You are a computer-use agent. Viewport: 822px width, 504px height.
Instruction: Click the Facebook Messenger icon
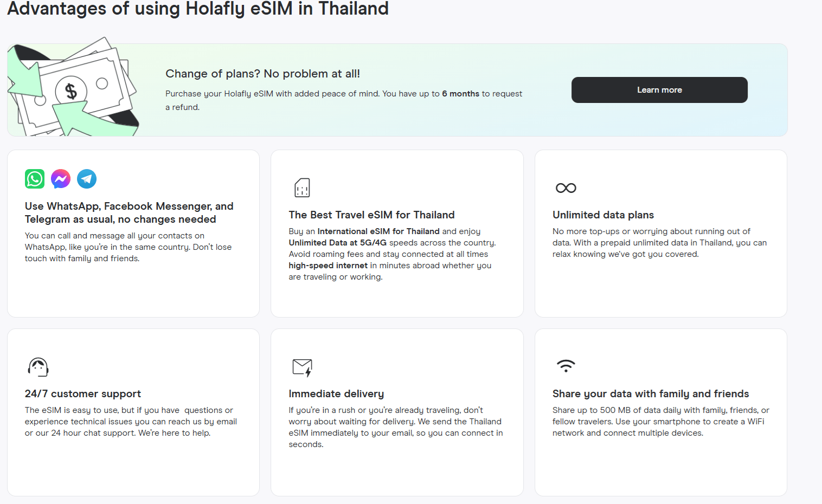(61, 179)
